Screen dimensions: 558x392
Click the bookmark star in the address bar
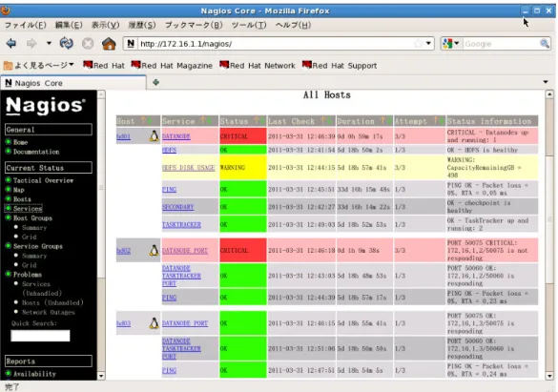coord(418,44)
